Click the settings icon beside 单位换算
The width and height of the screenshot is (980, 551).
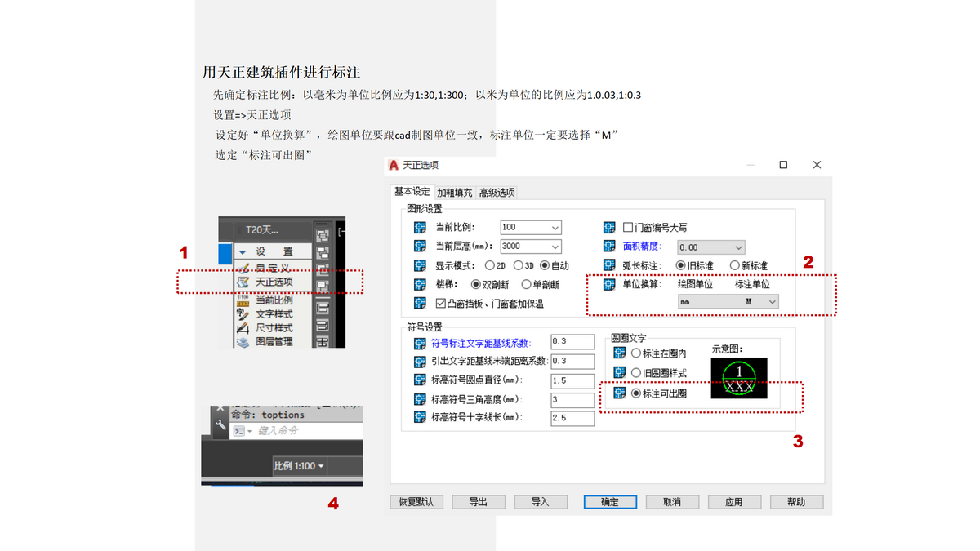(608, 284)
